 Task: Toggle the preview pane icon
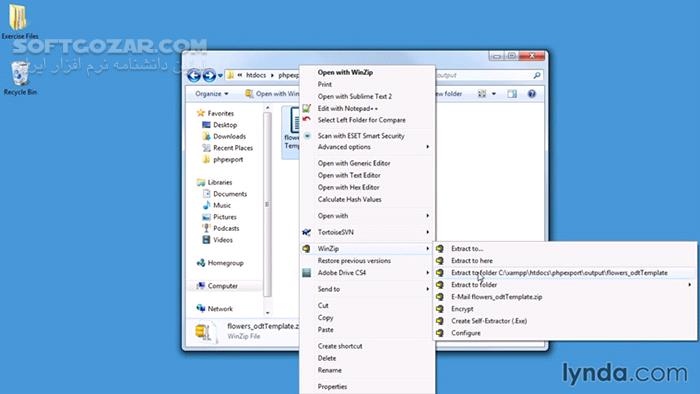tap(512, 94)
